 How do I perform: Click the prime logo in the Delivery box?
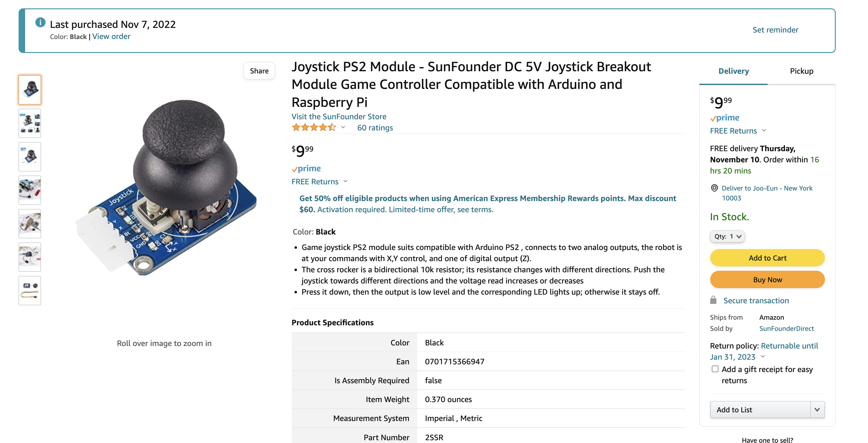point(724,118)
